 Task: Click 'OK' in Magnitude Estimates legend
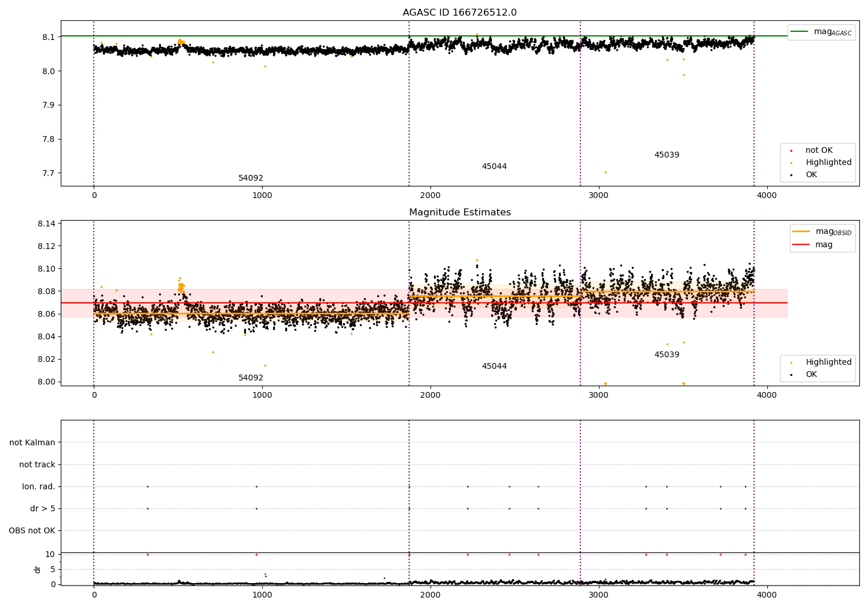point(811,375)
